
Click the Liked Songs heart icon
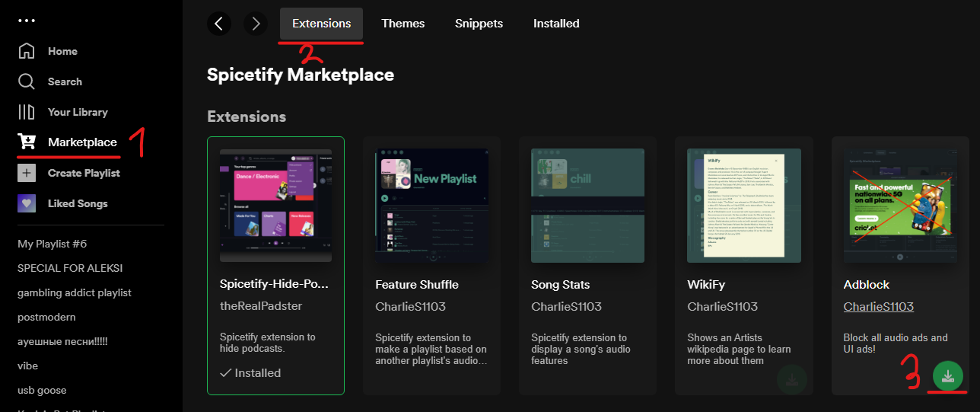(x=27, y=203)
